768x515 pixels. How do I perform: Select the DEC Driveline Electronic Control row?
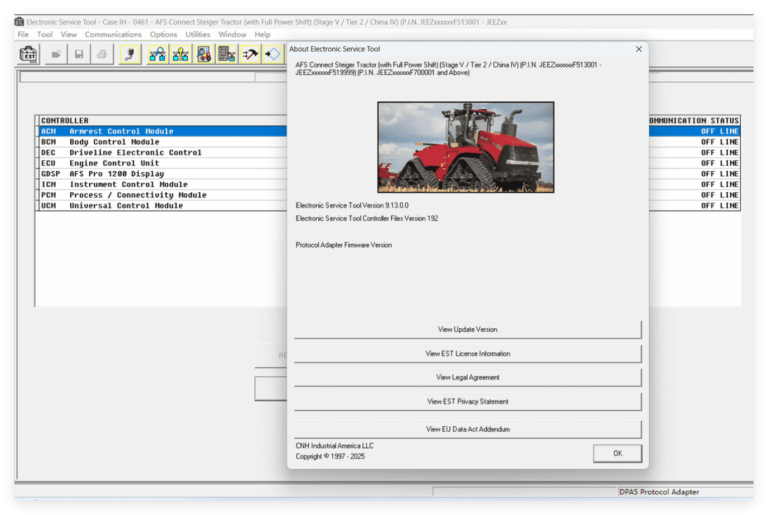tap(163, 152)
